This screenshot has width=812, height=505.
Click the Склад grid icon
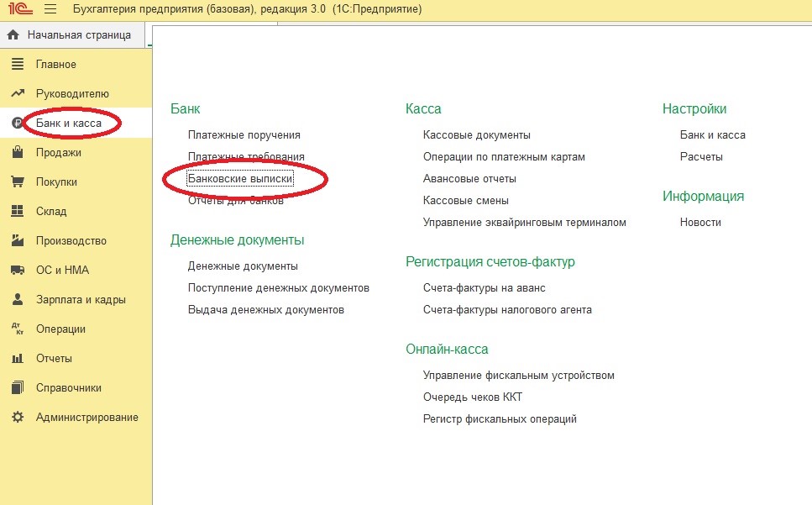tap(18, 211)
